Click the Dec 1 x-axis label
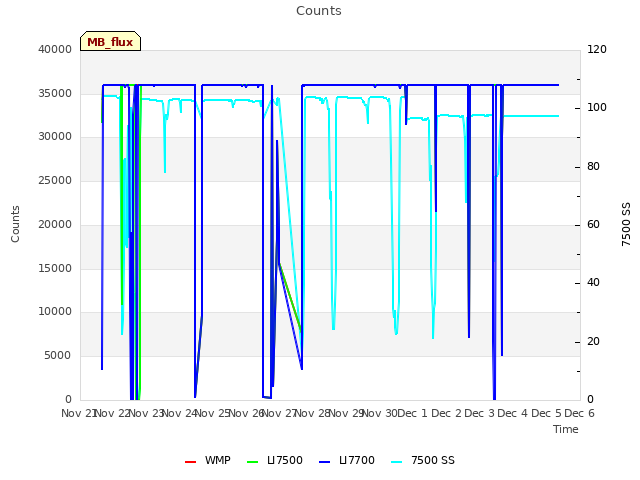640x480 pixels. point(412,413)
